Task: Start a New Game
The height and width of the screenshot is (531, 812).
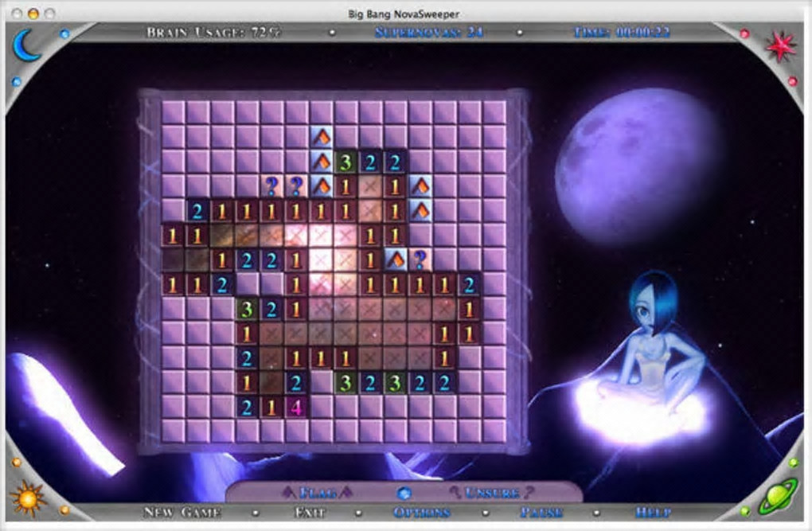Action: point(182,513)
